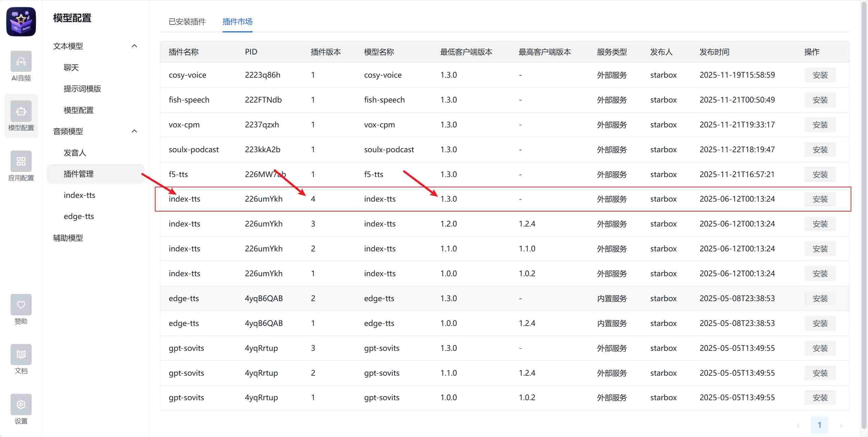Click page number 1 in pagination

coord(819,425)
